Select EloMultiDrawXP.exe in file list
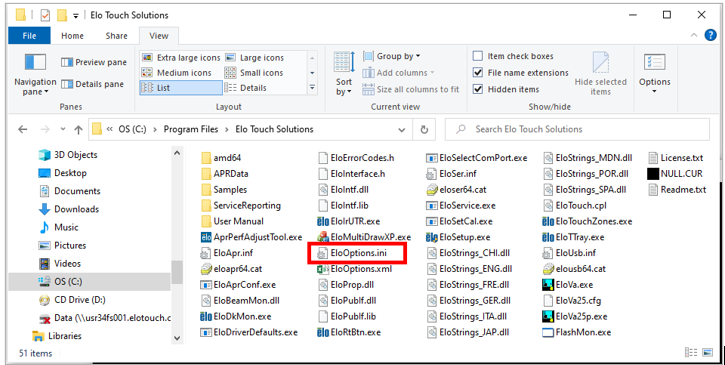Image resolution: width=725 pixels, height=365 pixels. 364,237
